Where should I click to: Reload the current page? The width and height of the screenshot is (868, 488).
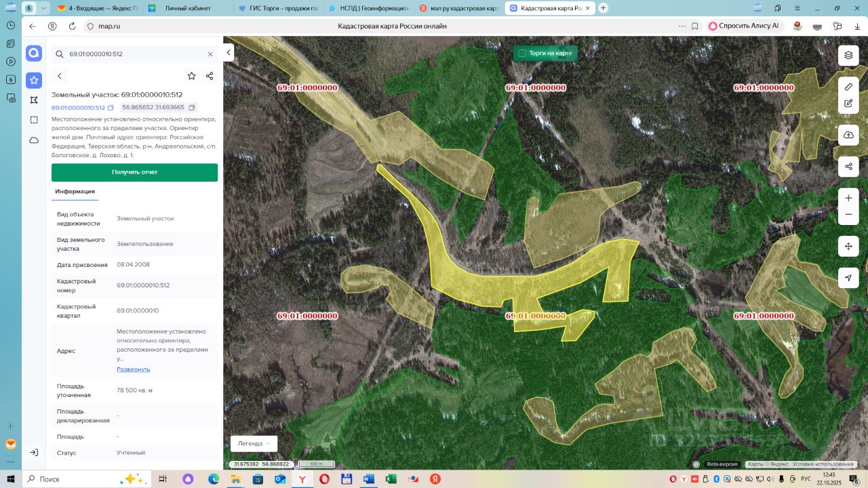point(72,26)
